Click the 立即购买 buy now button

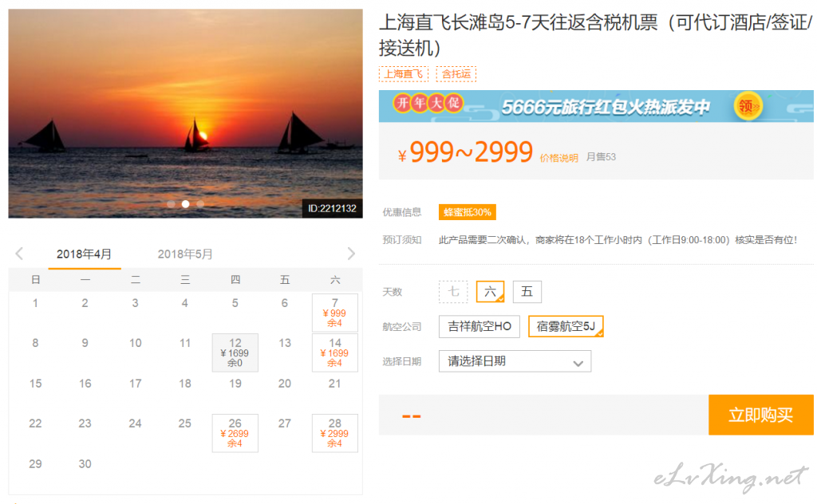click(x=760, y=415)
